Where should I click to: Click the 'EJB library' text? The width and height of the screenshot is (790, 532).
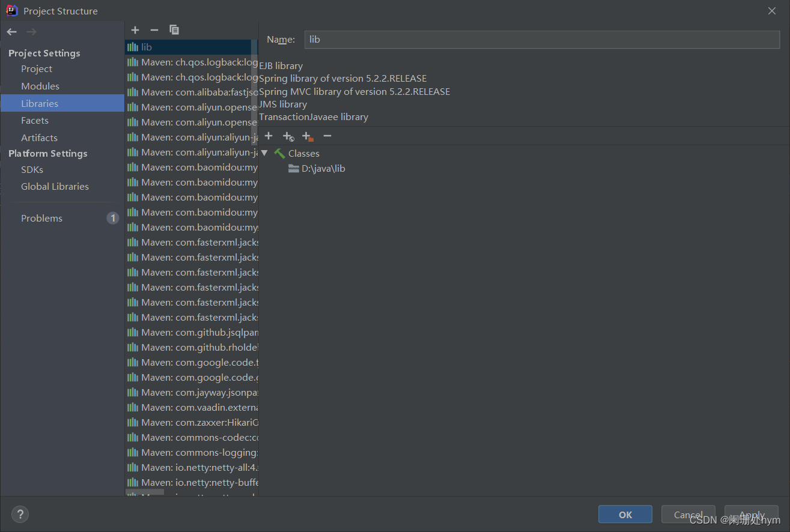[x=281, y=66]
